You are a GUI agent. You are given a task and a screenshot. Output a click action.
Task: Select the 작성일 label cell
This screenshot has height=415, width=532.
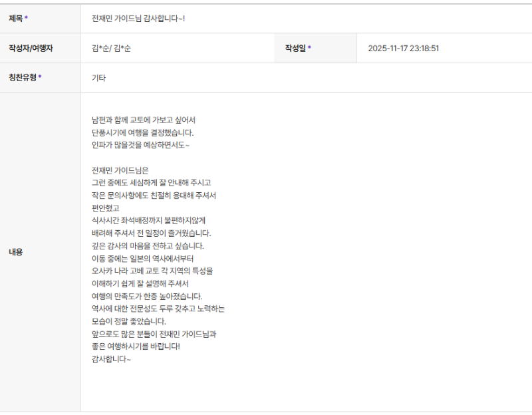click(315, 48)
